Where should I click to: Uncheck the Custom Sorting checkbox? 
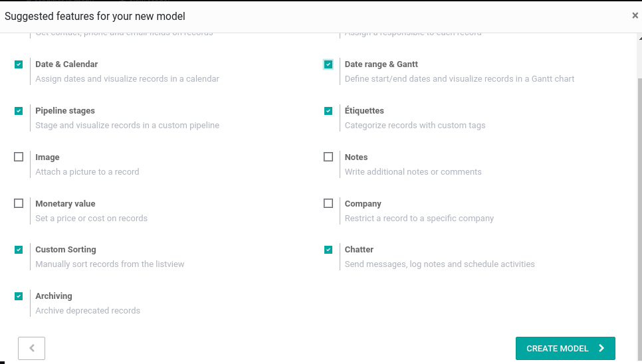click(x=19, y=250)
